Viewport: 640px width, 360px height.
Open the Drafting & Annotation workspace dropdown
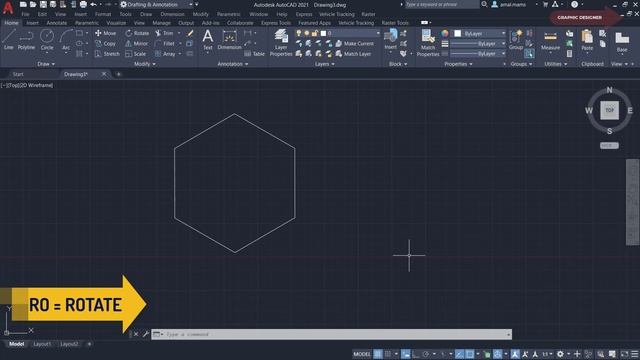[157, 4]
